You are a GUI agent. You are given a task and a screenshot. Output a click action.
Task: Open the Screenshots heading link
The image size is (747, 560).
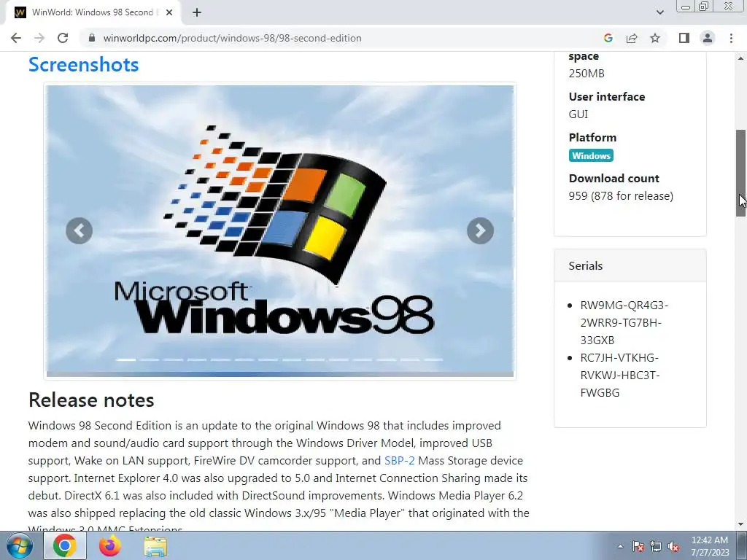tap(83, 65)
